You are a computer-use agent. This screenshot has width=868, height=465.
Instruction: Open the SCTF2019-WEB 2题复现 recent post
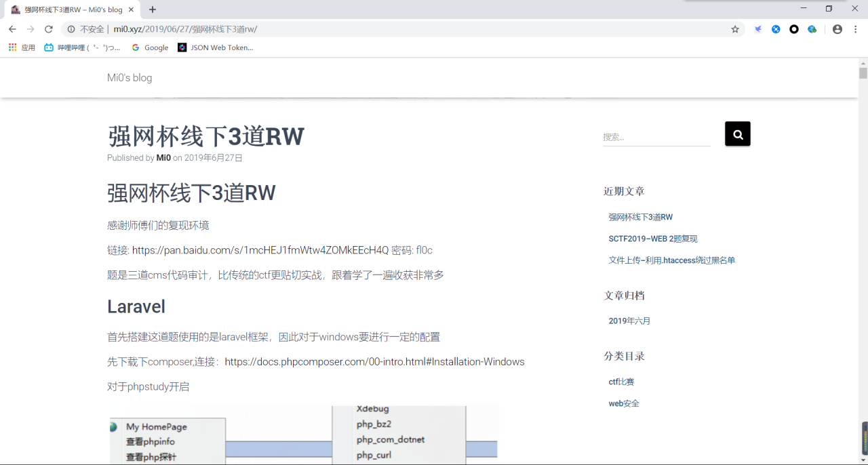653,239
